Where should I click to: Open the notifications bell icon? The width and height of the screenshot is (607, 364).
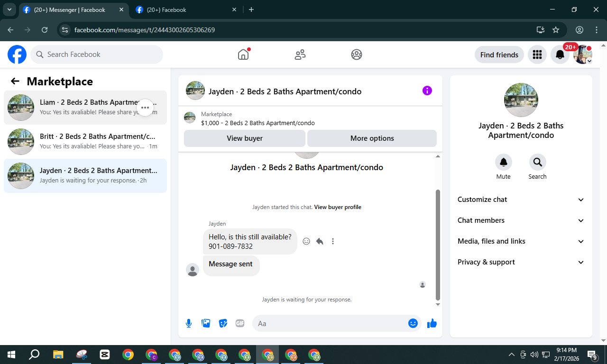click(x=560, y=55)
